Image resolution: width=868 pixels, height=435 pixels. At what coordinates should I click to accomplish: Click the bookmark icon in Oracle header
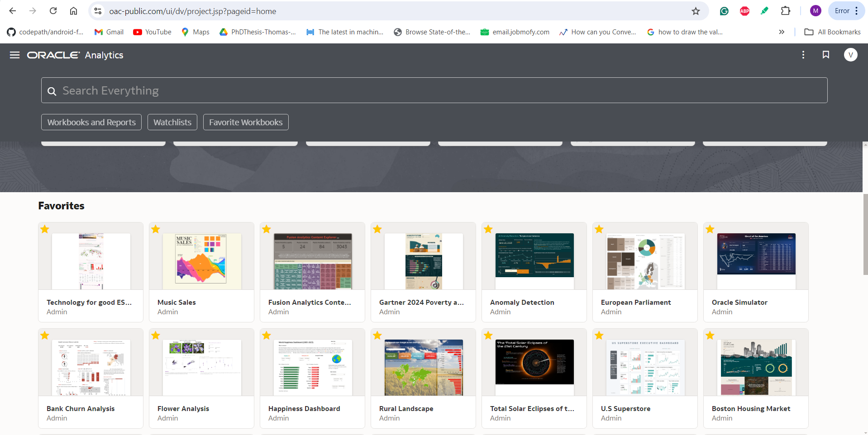pos(826,55)
